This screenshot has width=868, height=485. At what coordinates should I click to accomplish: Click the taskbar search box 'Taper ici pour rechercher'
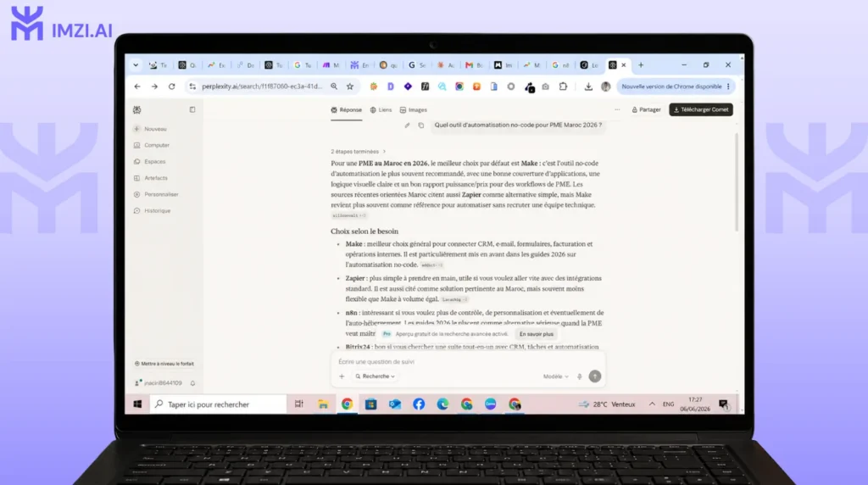coord(218,404)
